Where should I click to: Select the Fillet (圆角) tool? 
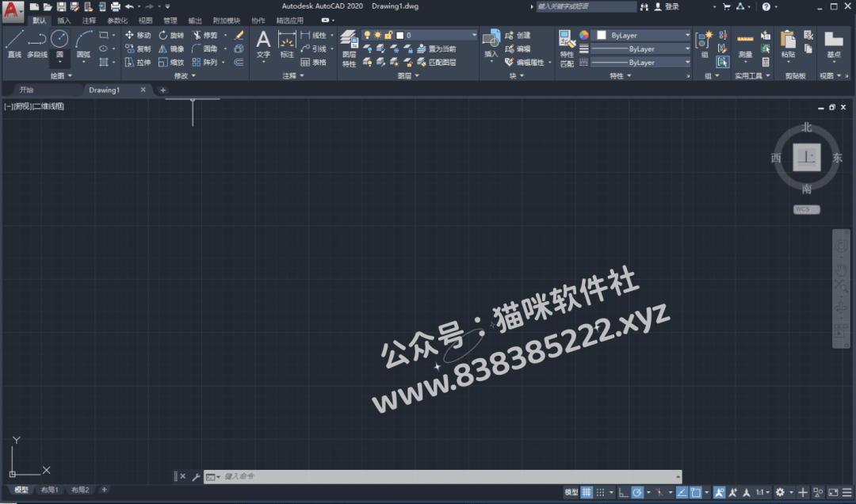[x=204, y=48]
